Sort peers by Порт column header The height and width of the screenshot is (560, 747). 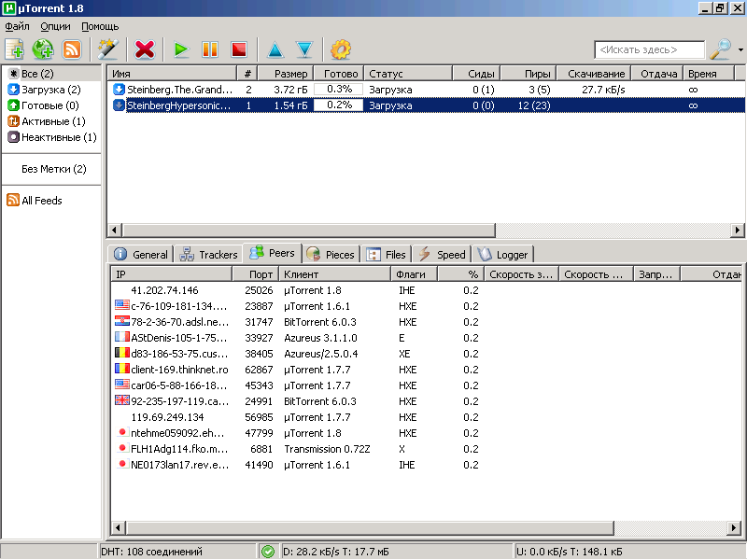255,274
